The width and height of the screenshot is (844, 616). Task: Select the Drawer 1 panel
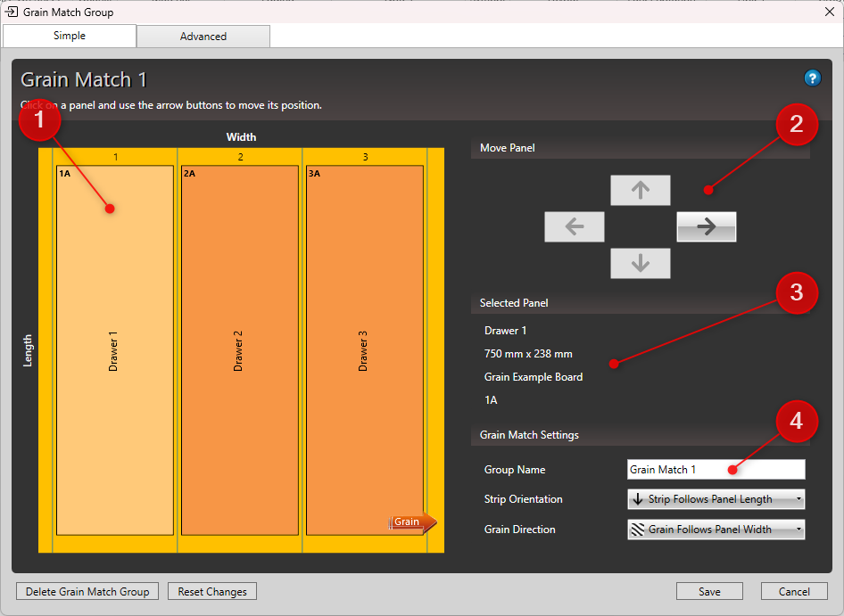(115, 350)
